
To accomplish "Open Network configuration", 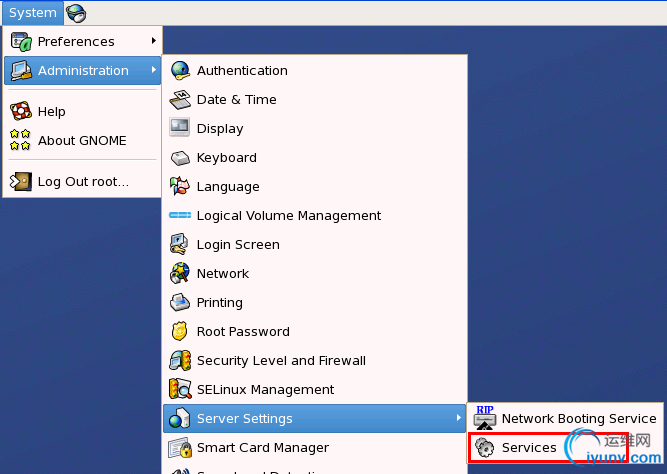I will [x=315, y=274].
